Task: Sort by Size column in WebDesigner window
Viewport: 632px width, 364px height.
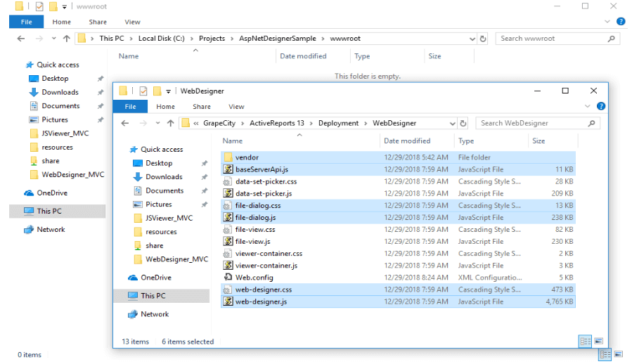Action: click(x=539, y=141)
